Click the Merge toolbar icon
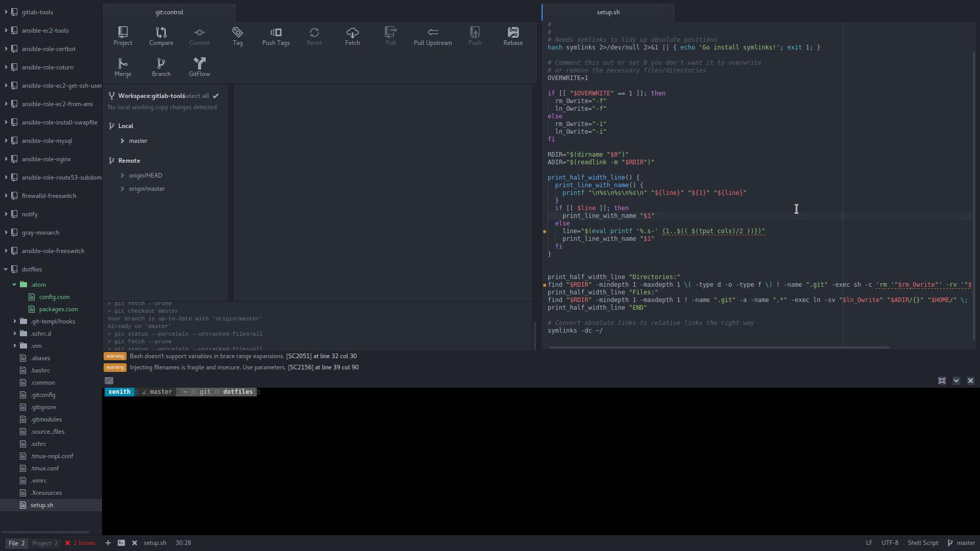This screenshot has height=551, width=980. point(122,67)
